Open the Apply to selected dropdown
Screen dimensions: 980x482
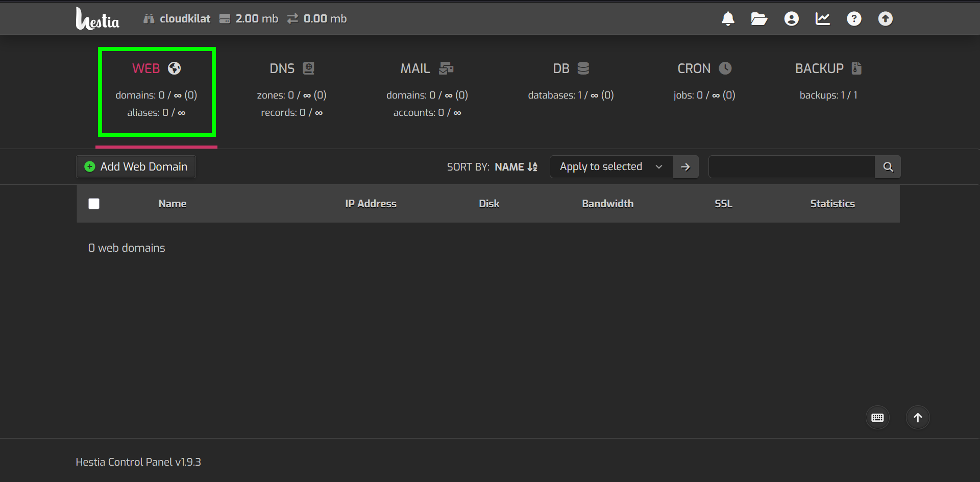[610, 166]
